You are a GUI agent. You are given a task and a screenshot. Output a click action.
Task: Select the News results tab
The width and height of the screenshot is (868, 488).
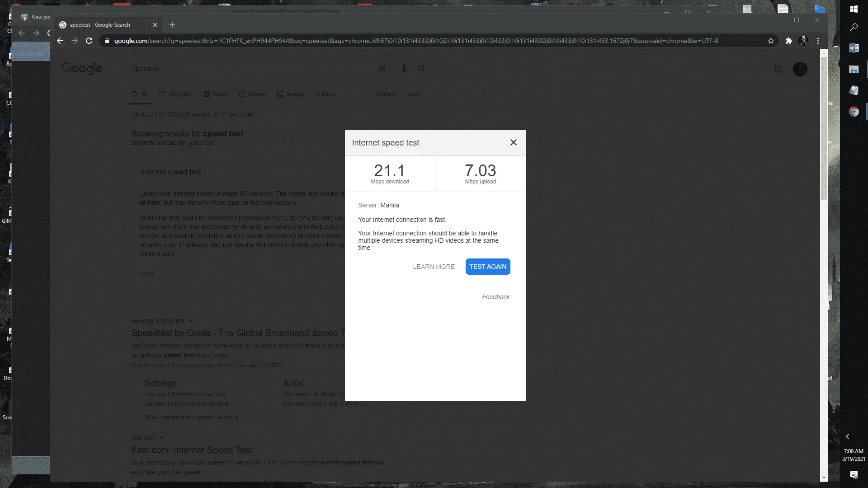216,94
